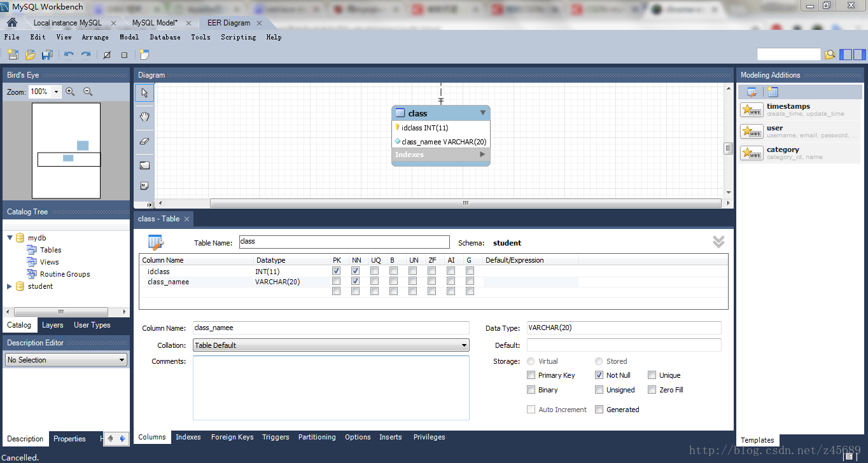Expand the student schema node
This screenshot has width=868, height=463.
click(x=10, y=286)
